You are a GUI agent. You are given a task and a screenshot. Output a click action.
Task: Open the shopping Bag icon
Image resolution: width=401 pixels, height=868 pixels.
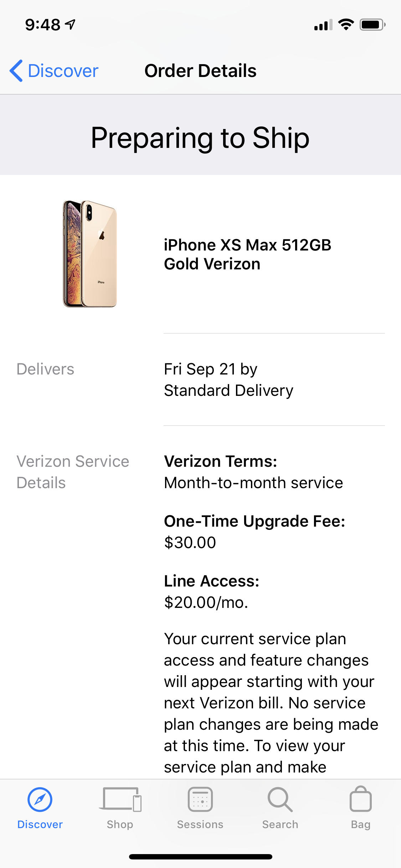(x=361, y=799)
